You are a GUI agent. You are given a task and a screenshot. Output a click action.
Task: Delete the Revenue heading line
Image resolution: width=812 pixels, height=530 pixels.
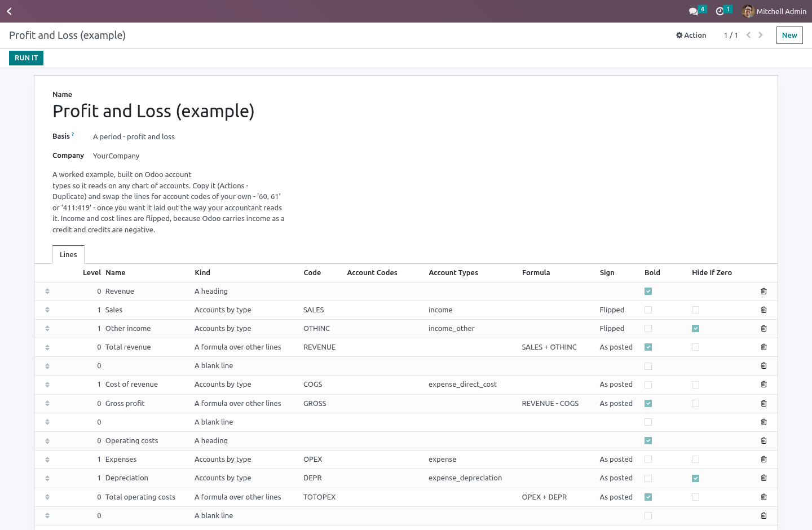point(764,291)
